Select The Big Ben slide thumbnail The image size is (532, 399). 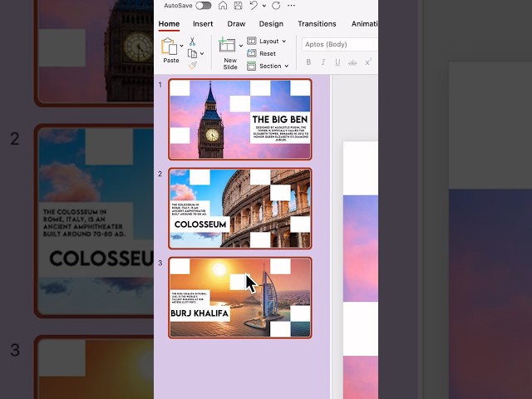point(240,119)
